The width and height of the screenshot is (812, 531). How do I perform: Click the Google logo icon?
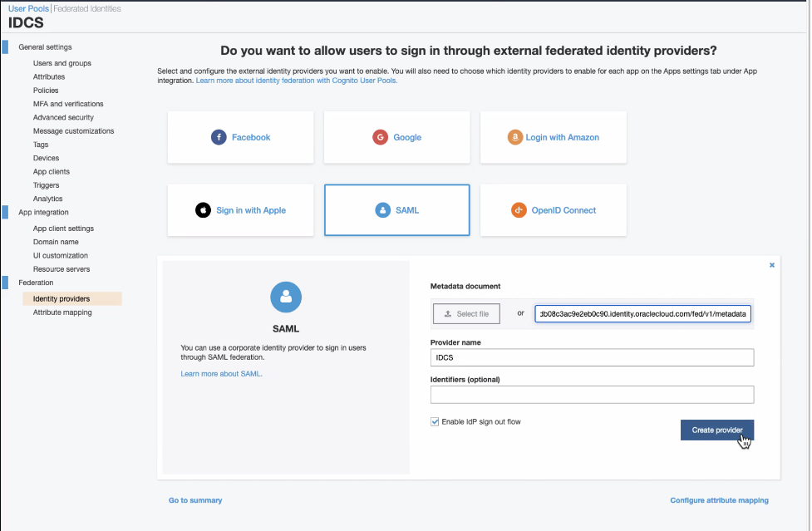tap(380, 137)
